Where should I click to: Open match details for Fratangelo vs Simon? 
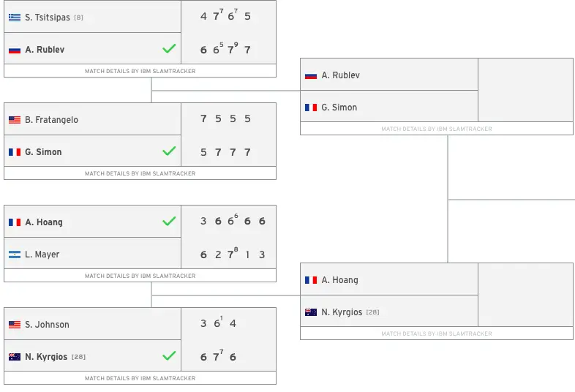tap(140, 173)
